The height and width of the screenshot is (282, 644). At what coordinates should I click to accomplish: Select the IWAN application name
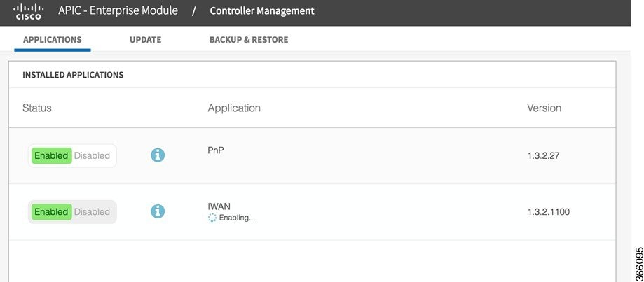point(219,206)
